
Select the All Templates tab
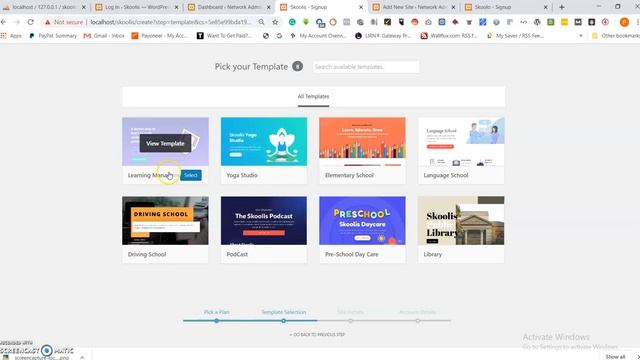click(313, 97)
